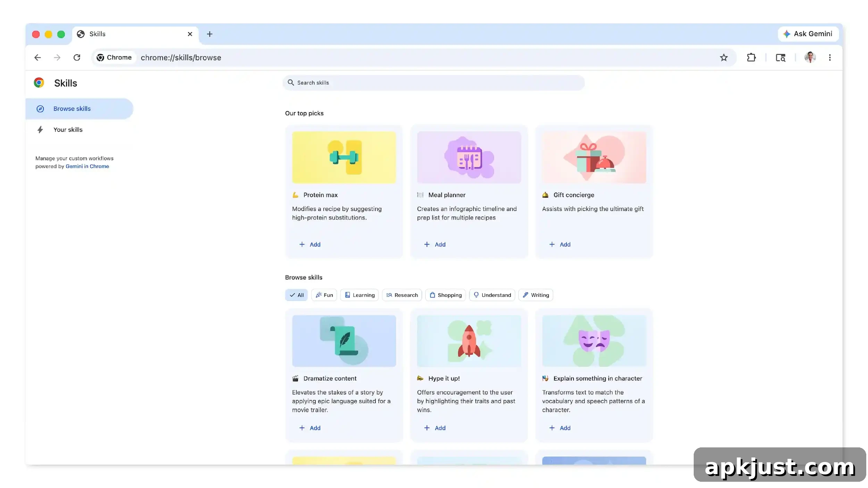Open the tab search icon in toolbar
868x488 pixels.
(781, 58)
